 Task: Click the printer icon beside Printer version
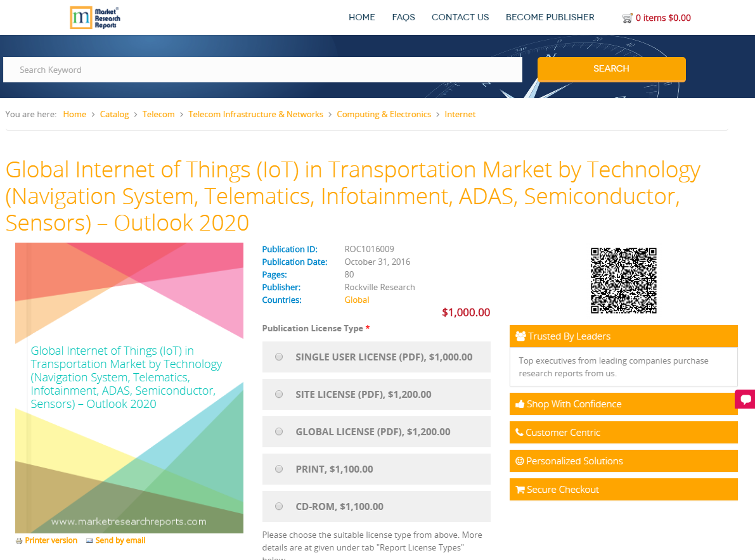19,541
